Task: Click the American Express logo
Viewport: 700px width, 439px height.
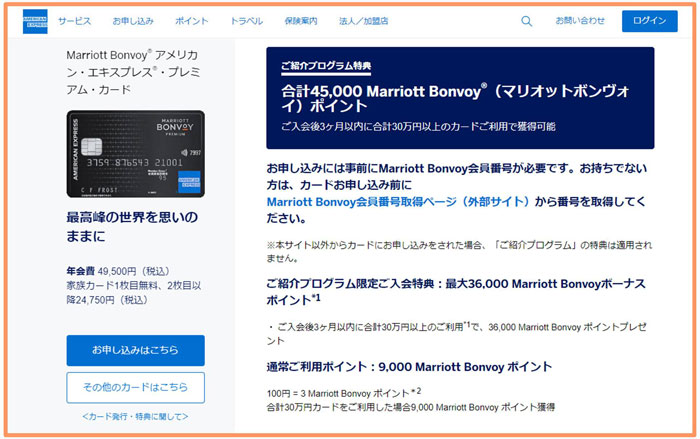Action: point(35,21)
